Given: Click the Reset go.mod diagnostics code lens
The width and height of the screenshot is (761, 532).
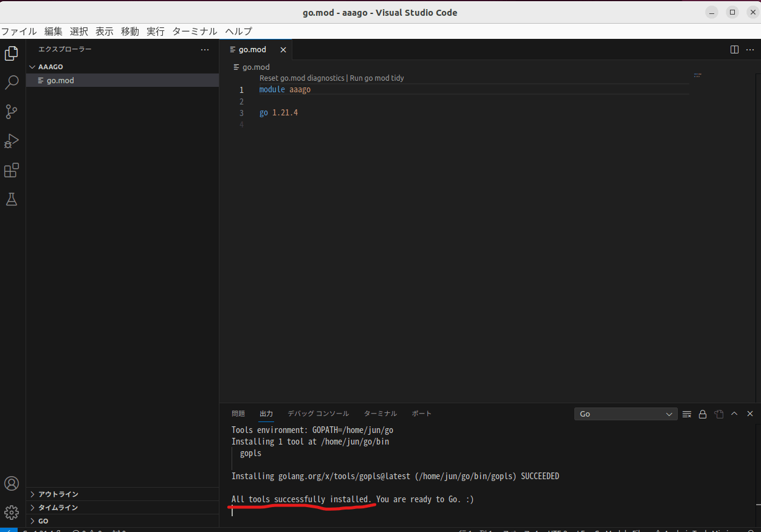Looking at the screenshot, I should pos(302,78).
